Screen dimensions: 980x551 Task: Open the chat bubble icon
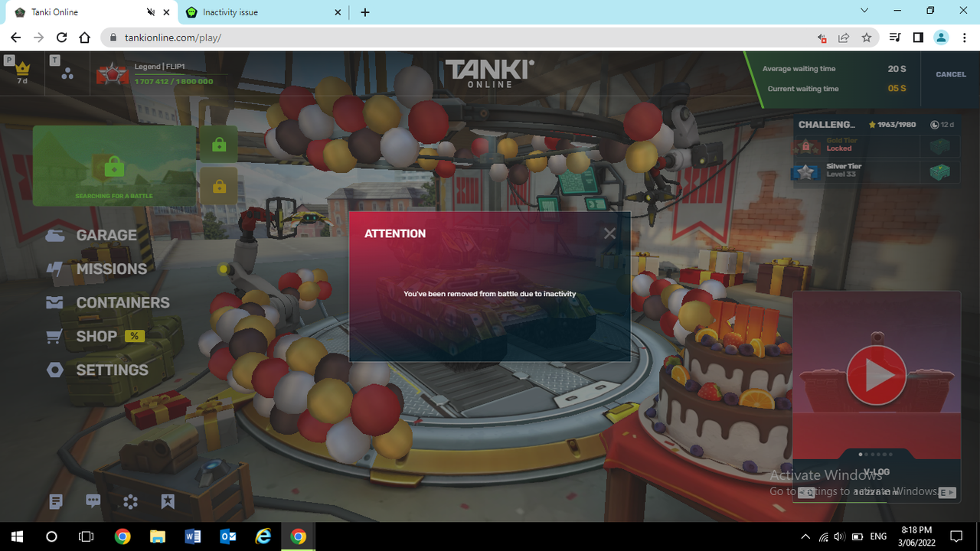[93, 502]
